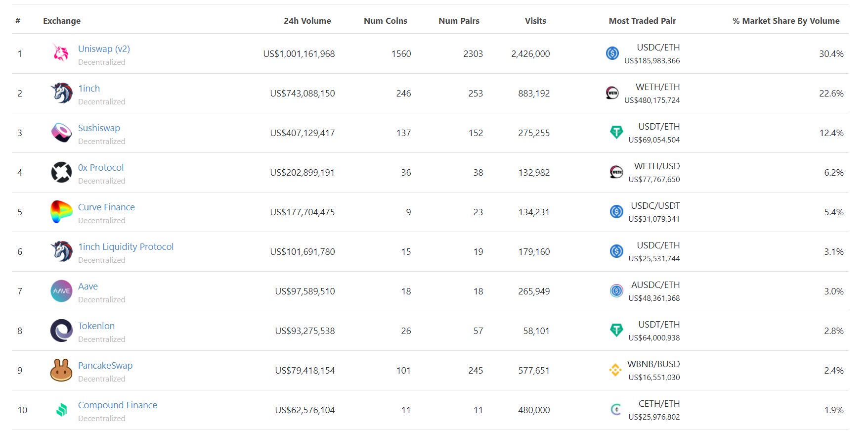Image resolution: width=868 pixels, height=432 pixels.
Task: Sort by the # rank column header
Action: tap(18, 21)
